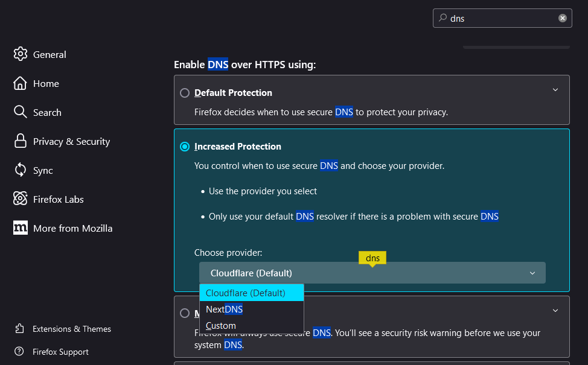Open Sync settings category

(43, 171)
